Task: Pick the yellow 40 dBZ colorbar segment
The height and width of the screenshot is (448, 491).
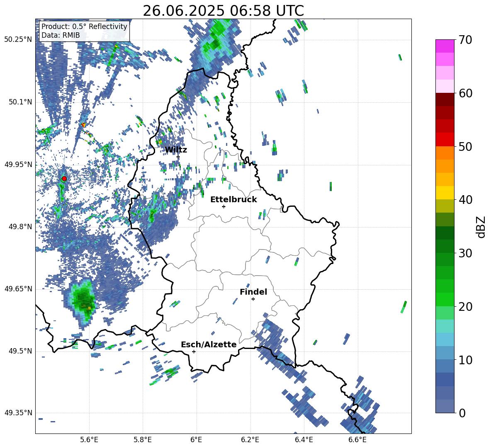Action: (x=445, y=193)
